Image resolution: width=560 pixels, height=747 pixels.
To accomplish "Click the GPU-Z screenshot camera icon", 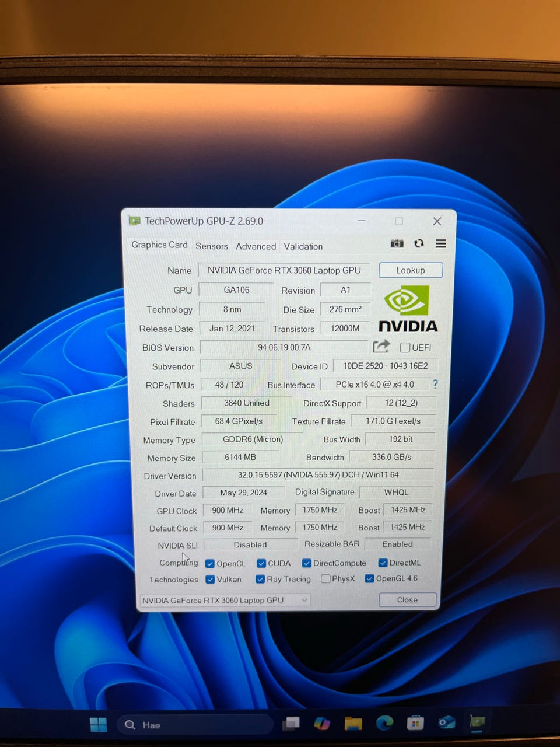I will coord(397,243).
